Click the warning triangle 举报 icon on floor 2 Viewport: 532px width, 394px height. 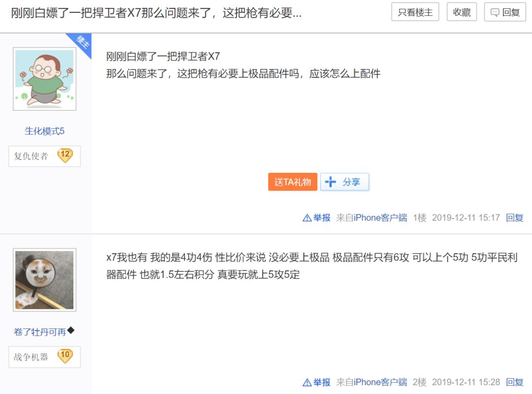[x=306, y=382]
